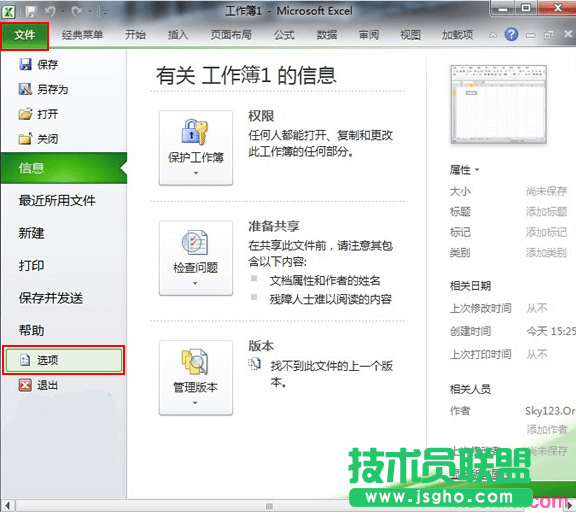Click the 管理版本 button
576x513 pixels.
[196, 378]
